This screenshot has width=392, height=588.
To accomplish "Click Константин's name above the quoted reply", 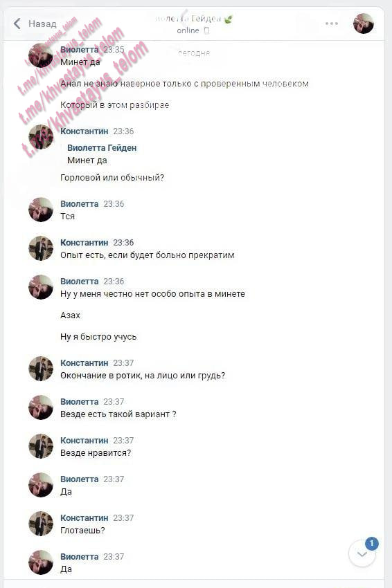I will tap(84, 131).
